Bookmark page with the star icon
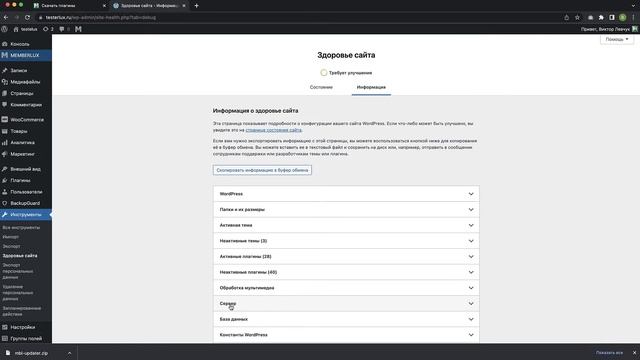 (x=577, y=18)
